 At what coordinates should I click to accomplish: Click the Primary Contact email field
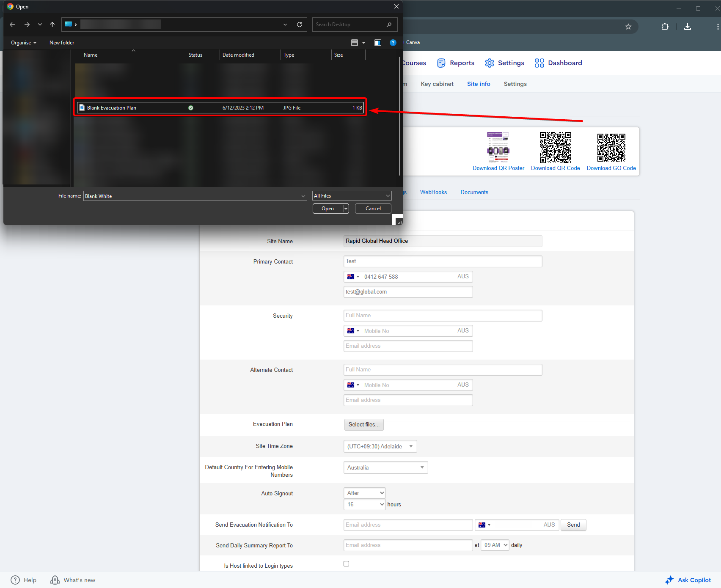point(408,292)
